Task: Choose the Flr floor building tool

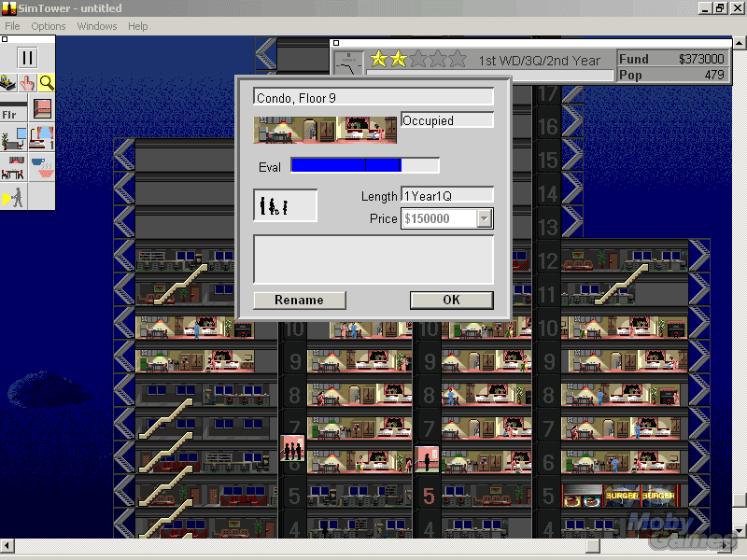Action: pos(13,110)
